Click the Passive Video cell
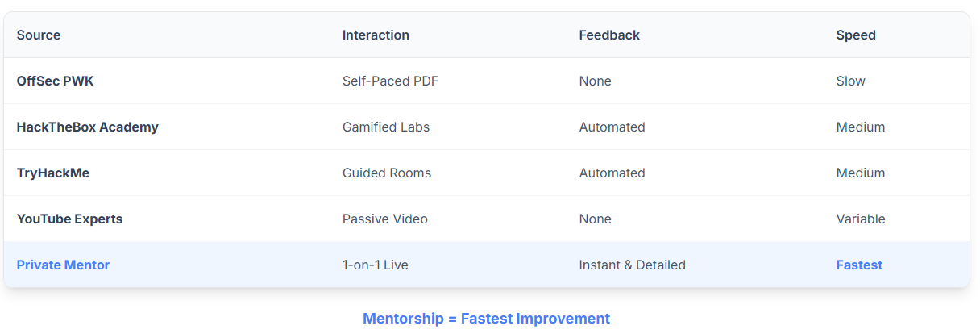 tap(385, 219)
